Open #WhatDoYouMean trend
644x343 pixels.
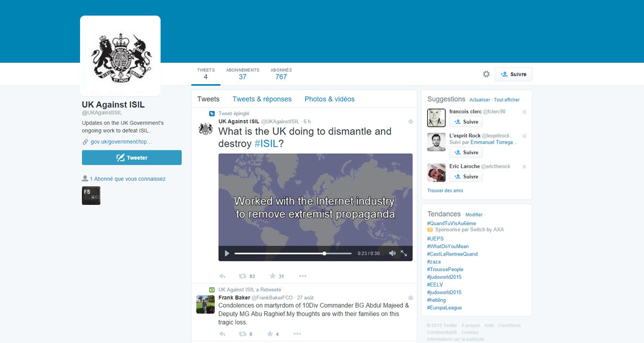(x=448, y=247)
